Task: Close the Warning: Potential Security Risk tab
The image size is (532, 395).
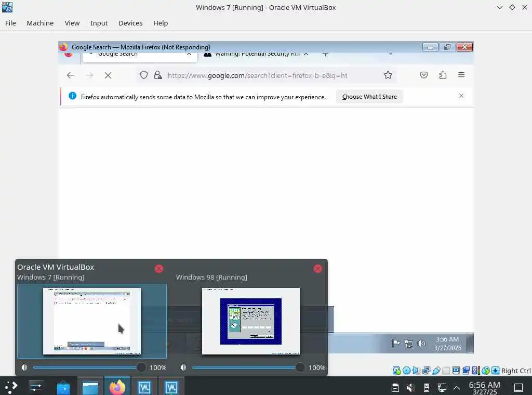Action: 306,54
